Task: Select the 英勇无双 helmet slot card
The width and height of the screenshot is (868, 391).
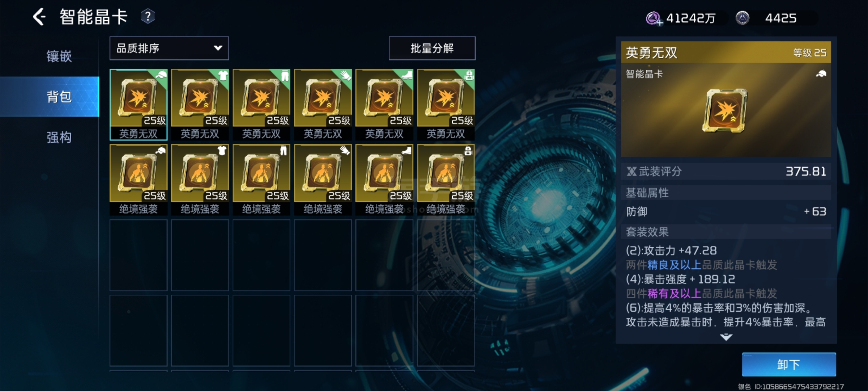Action: [139, 105]
